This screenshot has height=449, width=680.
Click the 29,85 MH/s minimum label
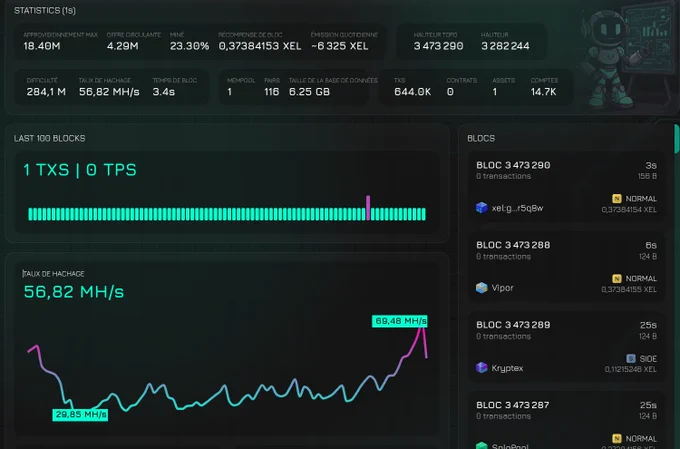[x=80, y=415]
